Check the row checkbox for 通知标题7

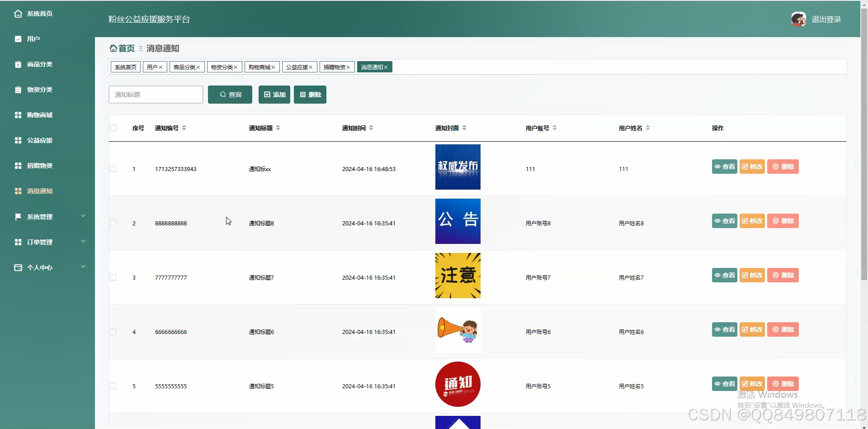pos(113,277)
